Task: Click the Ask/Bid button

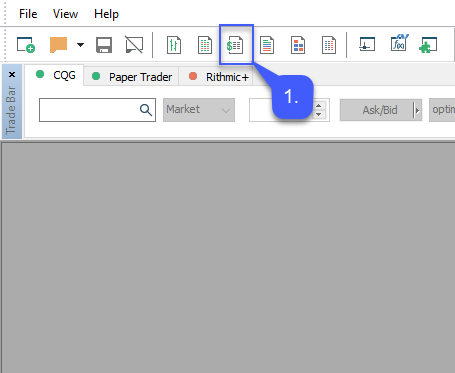Action: click(377, 110)
